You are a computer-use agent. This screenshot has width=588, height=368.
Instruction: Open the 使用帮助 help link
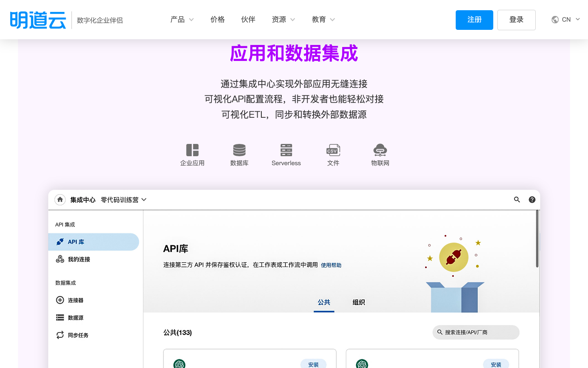pos(331,265)
